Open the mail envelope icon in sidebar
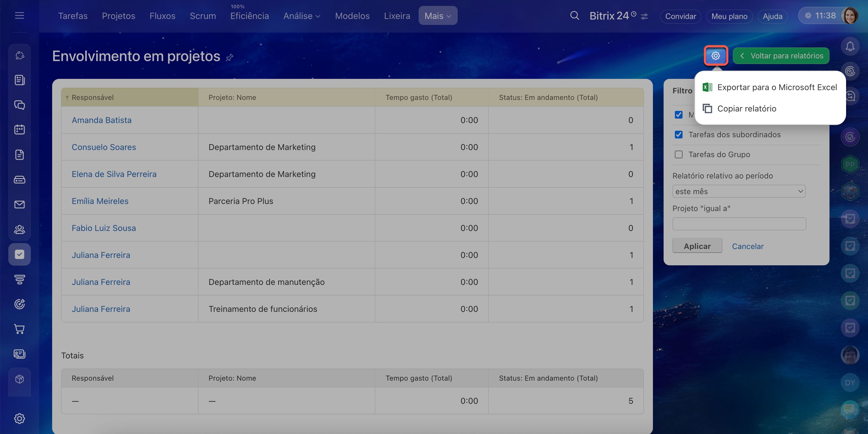The width and height of the screenshot is (868, 434). [20, 204]
